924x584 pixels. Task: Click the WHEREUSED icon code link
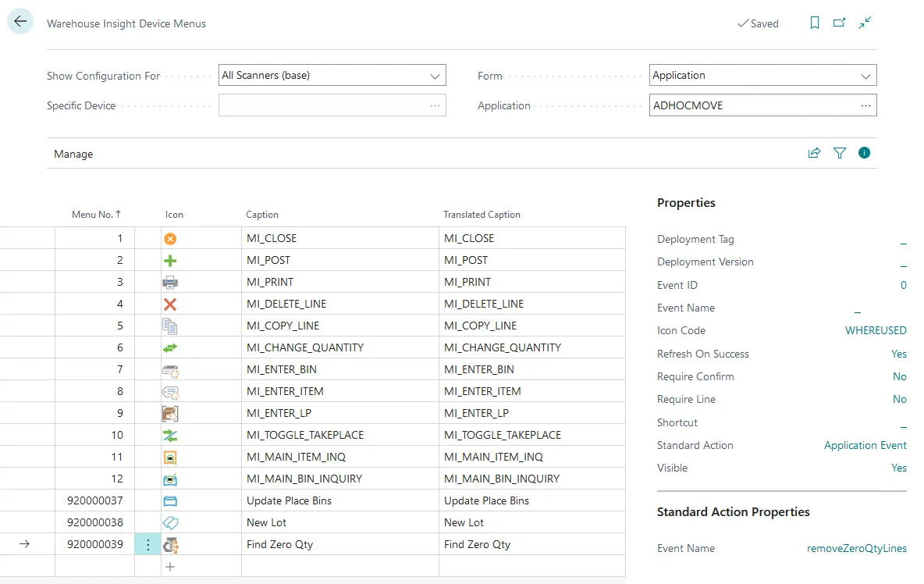876,330
